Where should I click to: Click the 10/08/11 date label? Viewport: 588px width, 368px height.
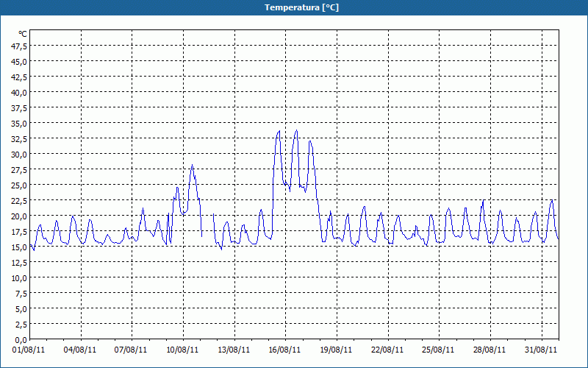[x=182, y=350]
